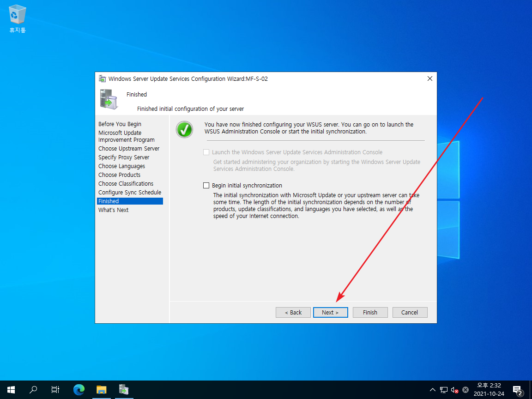
Task: Open Task View on the taskbar
Action: (x=55, y=389)
